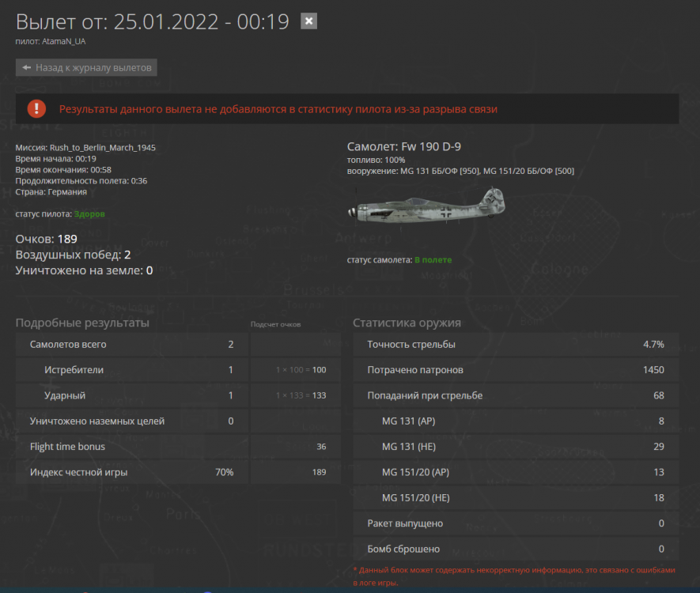
Task: Click the back arrow icon on journal button
Action: (x=27, y=67)
